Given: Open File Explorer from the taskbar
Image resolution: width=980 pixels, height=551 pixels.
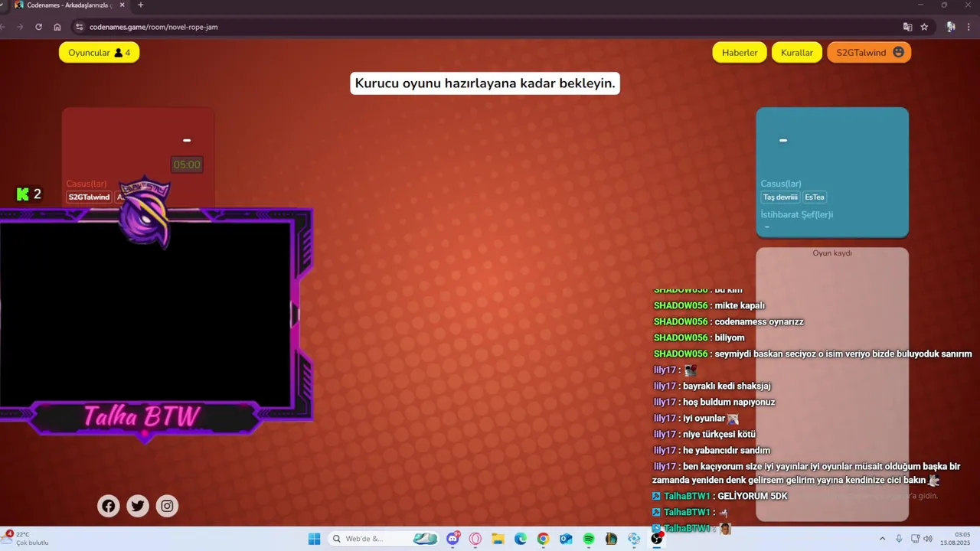Looking at the screenshot, I should click(498, 539).
